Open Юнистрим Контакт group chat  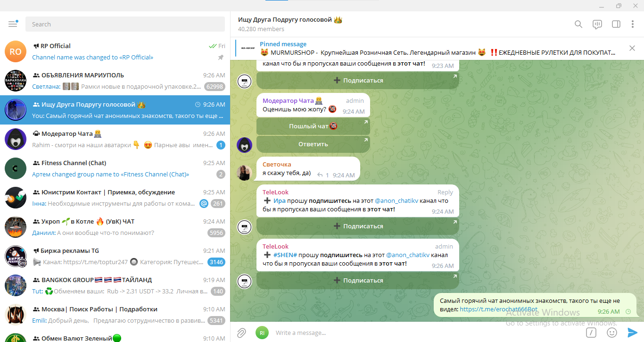point(115,198)
